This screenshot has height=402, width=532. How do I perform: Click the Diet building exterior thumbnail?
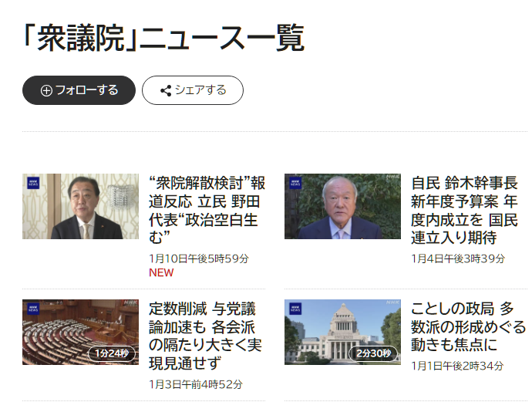pyautogui.click(x=342, y=332)
